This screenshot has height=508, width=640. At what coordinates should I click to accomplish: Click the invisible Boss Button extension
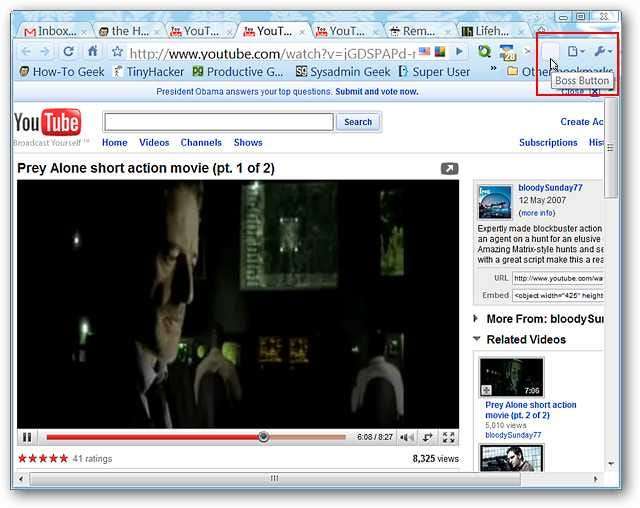tap(550, 52)
